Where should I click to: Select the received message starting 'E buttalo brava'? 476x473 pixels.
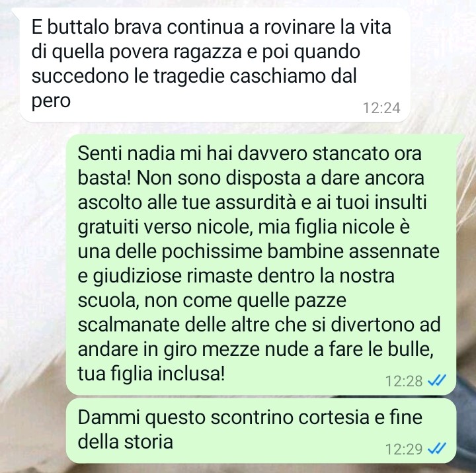215,65
